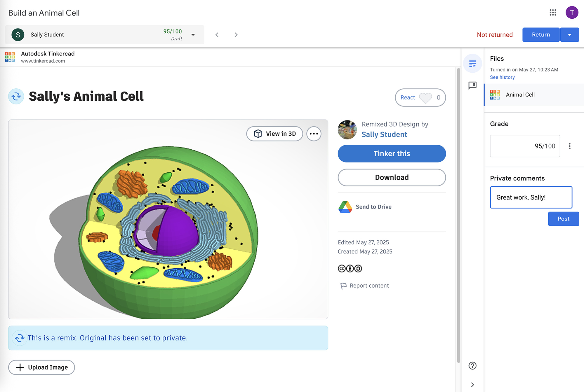The width and height of the screenshot is (584, 392).
Task: Open the three-dot menu next to View in 3D
Action: point(314,134)
